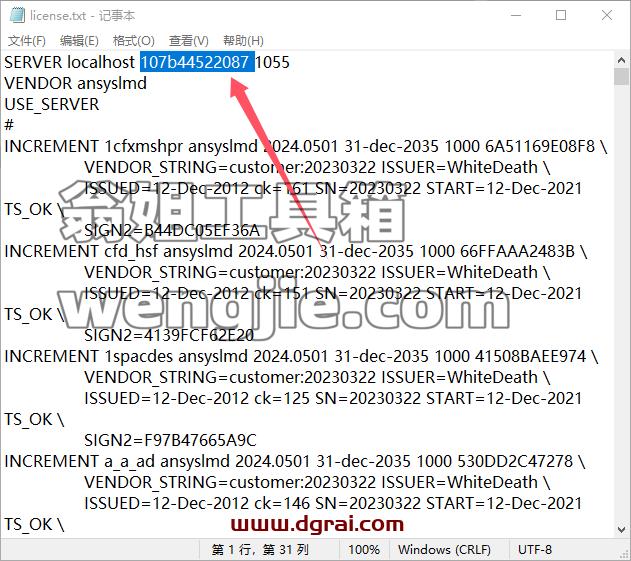This screenshot has width=631, height=561.
Task: Click SIGN2=F97B47665A9C text
Action: click(170, 440)
